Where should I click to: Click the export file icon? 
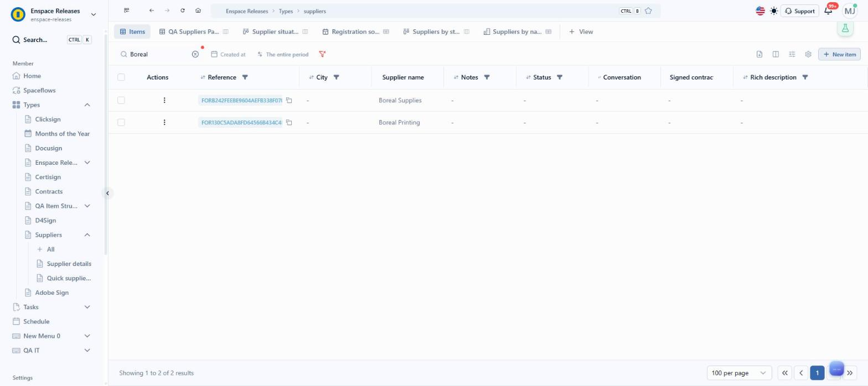[x=759, y=54]
